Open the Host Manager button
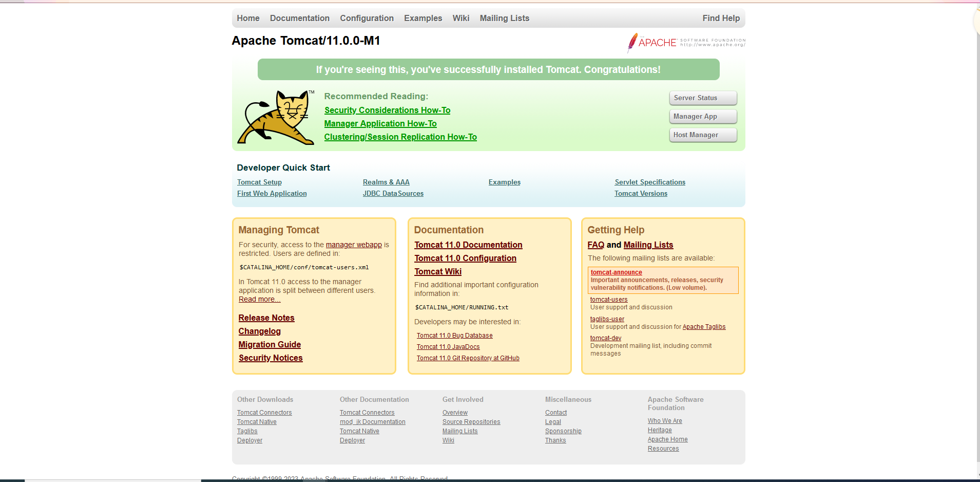The width and height of the screenshot is (980, 482). coord(703,135)
